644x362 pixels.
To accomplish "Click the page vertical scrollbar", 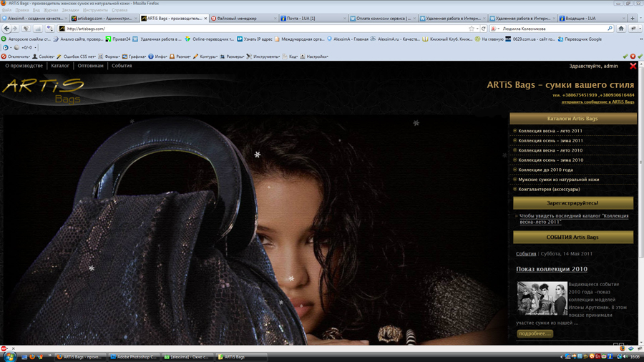I will [640, 164].
